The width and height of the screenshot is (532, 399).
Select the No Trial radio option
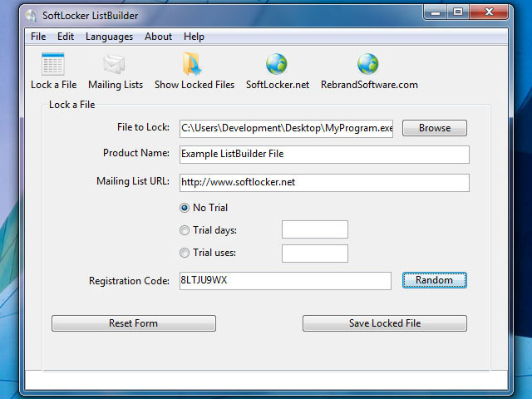click(x=185, y=208)
